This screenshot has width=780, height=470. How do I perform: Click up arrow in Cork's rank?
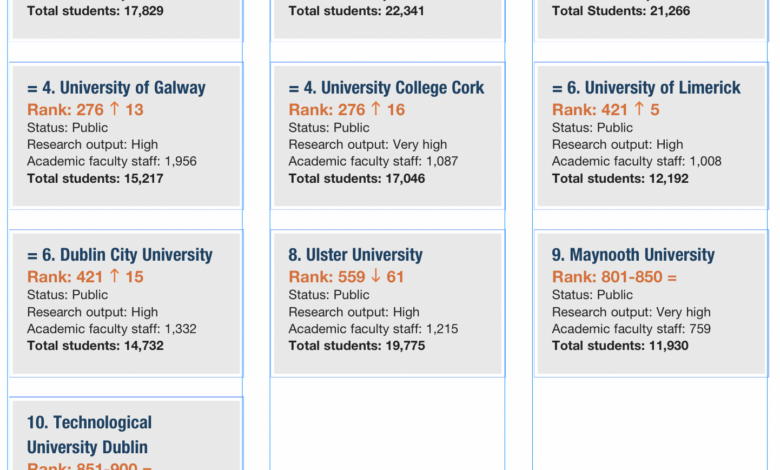point(376,109)
